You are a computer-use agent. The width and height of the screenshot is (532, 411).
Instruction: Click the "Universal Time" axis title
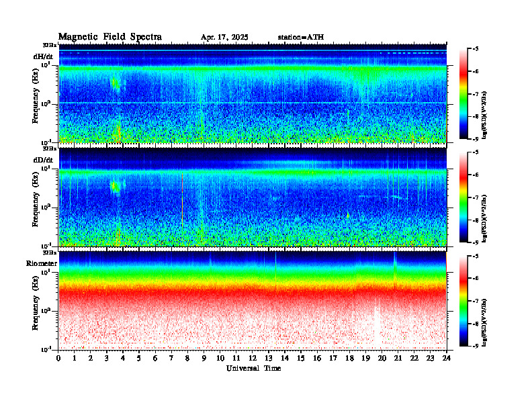[x=253, y=368]
